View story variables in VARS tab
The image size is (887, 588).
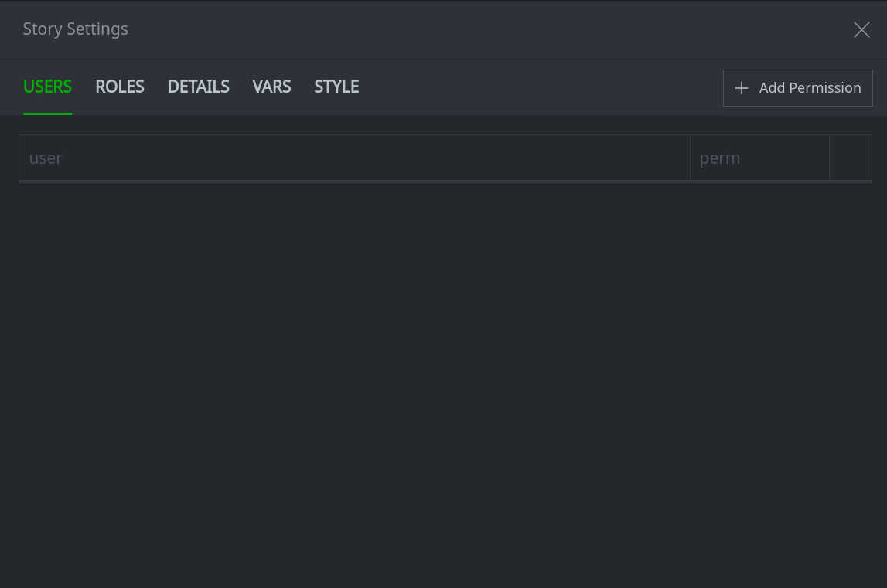click(x=271, y=87)
